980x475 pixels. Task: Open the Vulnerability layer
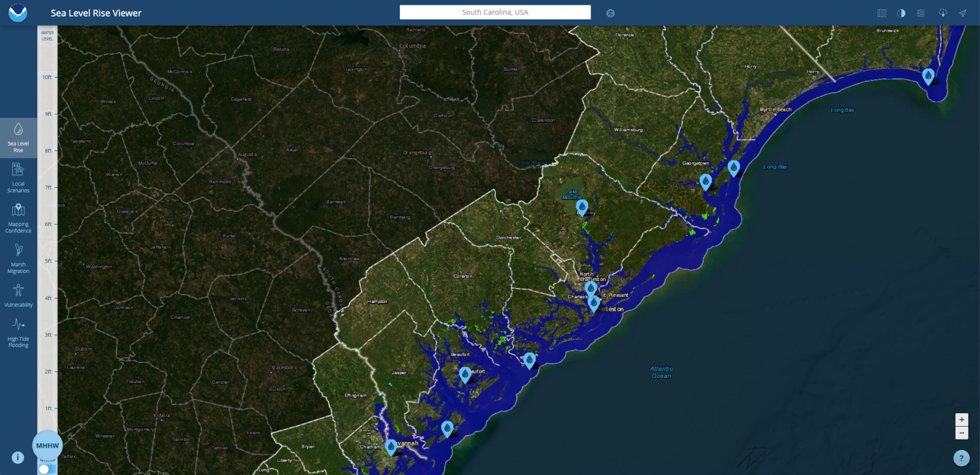(x=18, y=296)
